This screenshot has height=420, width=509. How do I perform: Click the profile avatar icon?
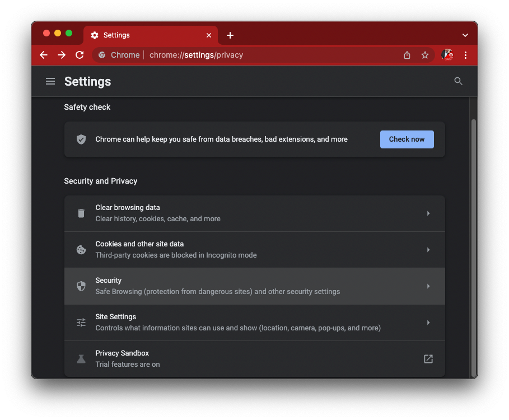pos(447,55)
